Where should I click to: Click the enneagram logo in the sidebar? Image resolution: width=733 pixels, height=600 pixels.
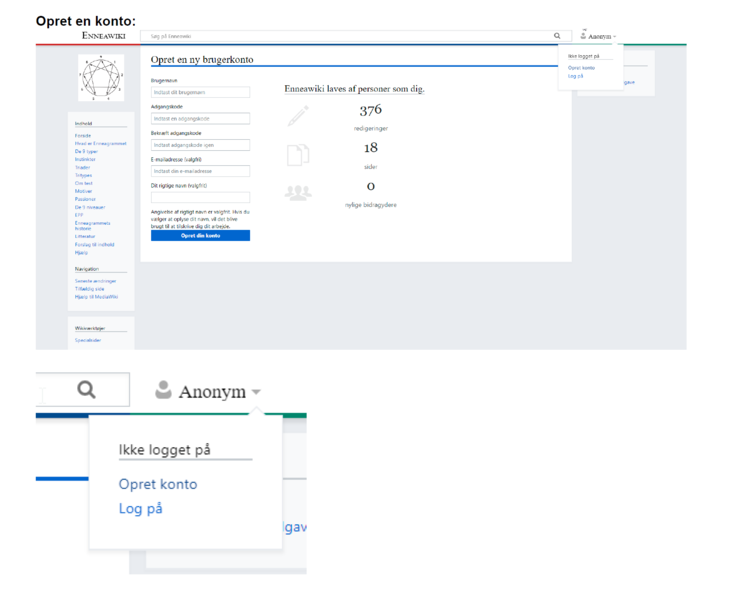tap(101, 78)
